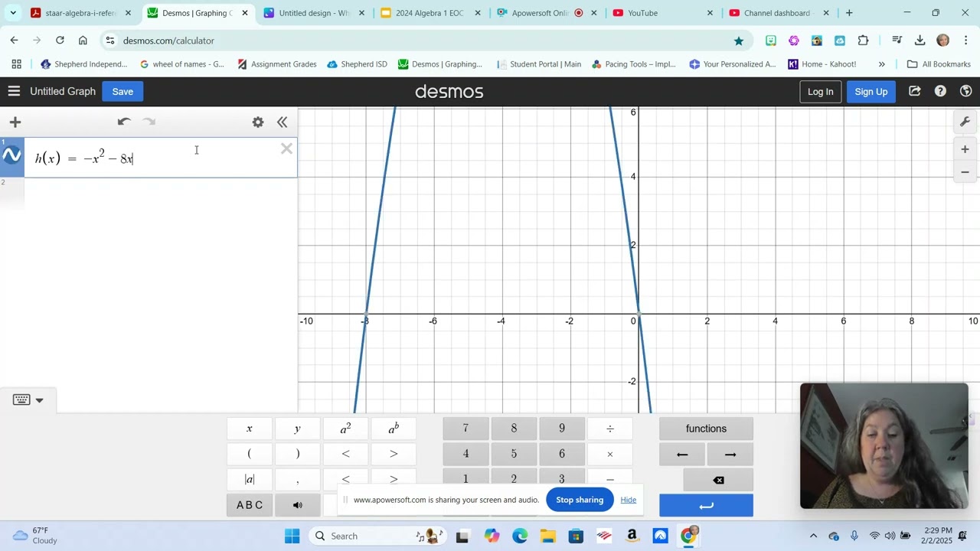The width and height of the screenshot is (980, 551).
Task: Move cursor left with arrow key
Action: click(x=682, y=454)
